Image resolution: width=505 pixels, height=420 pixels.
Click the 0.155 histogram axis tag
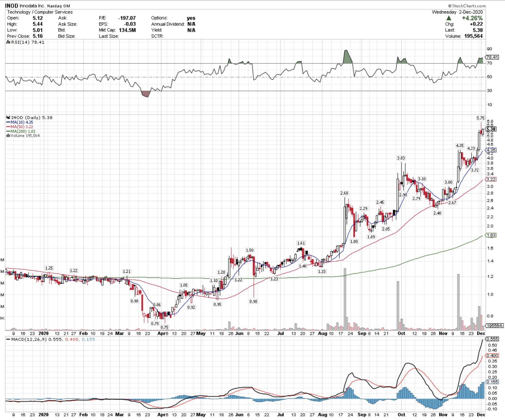492,382
